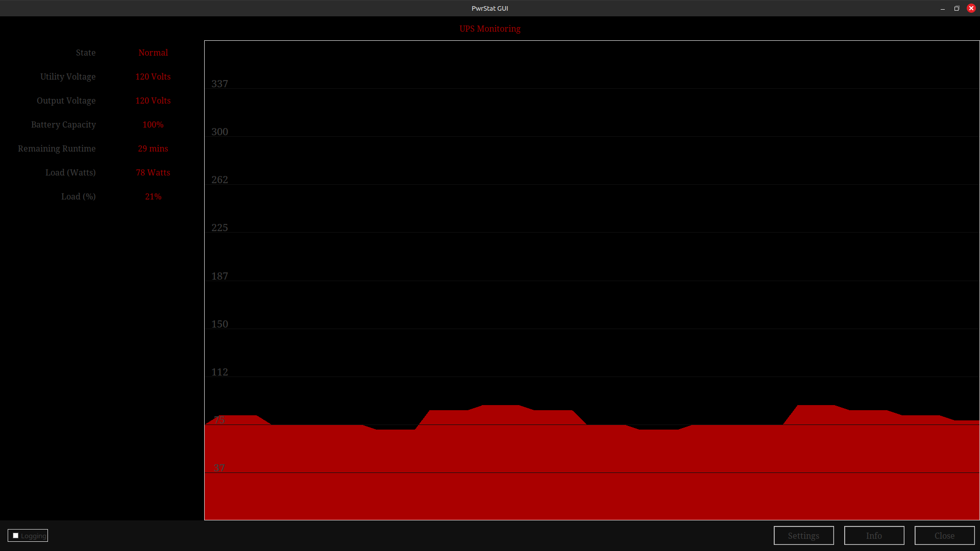The height and width of the screenshot is (551, 980).
Task: Select the Load 21% value
Action: tap(153, 196)
